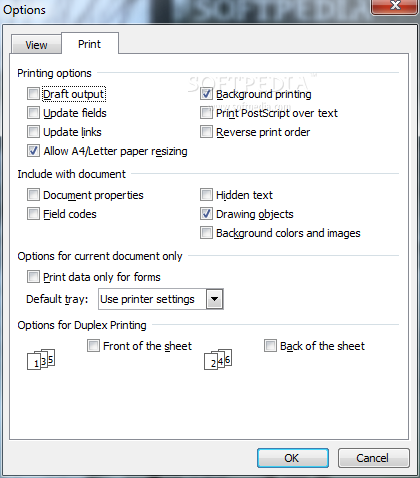Open the Default tray dropdown arrow

[214, 299]
